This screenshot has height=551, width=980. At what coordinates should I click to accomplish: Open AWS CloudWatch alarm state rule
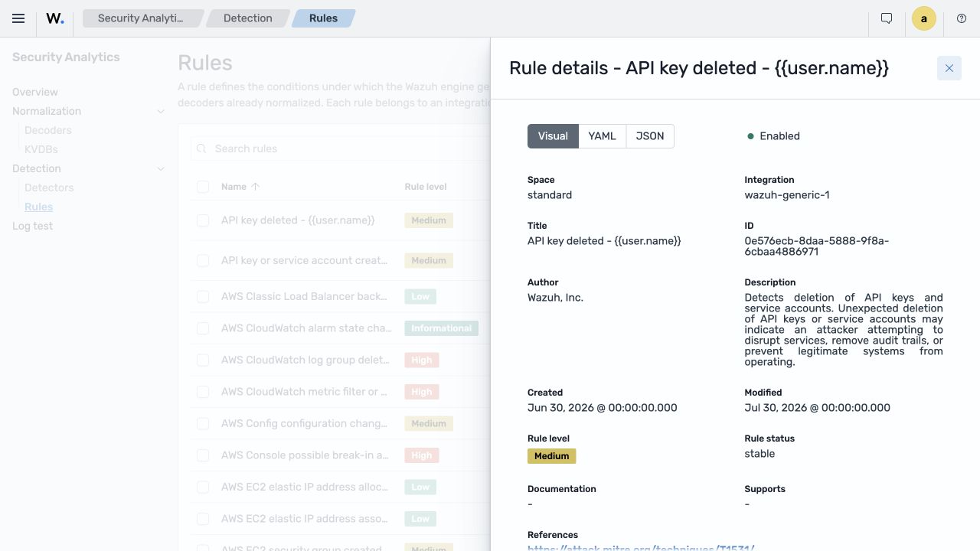[x=306, y=328]
